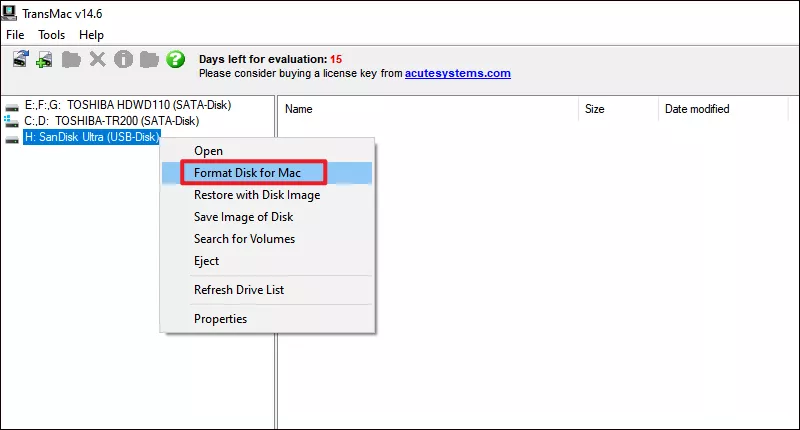Click the create new disk image icon
800x430 pixels.
44,59
